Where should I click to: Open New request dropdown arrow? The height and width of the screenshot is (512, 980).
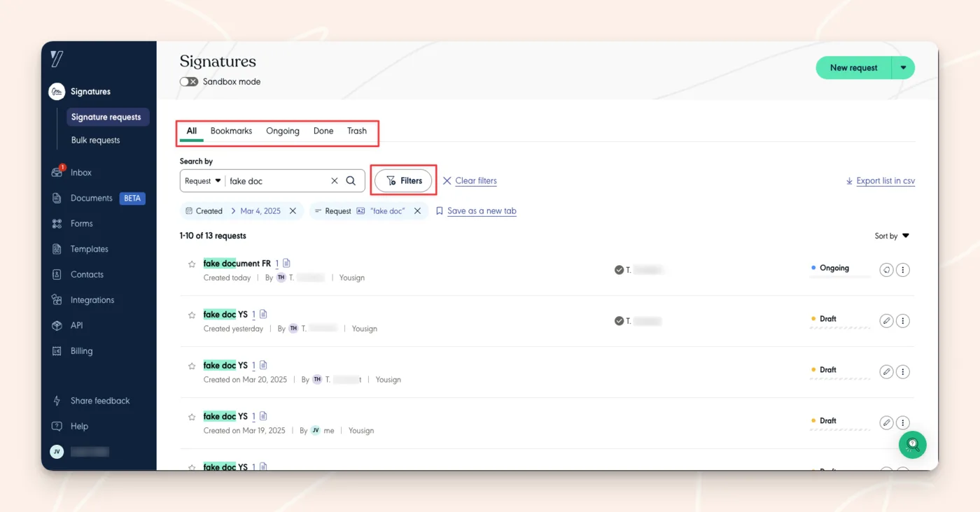pyautogui.click(x=903, y=68)
